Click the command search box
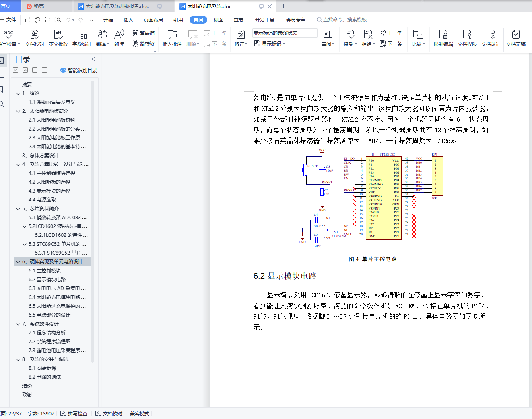 point(342,20)
